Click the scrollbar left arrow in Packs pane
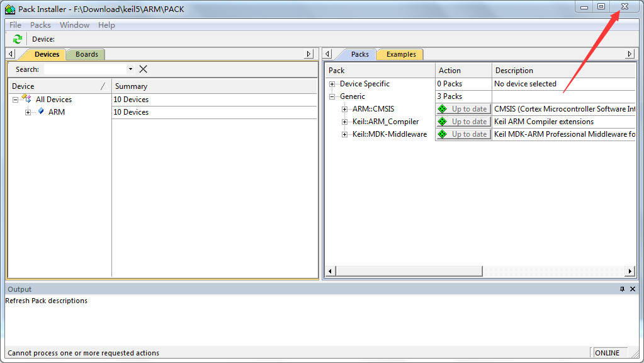This screenshot has height=363, width=644. (x=330, y=271)
